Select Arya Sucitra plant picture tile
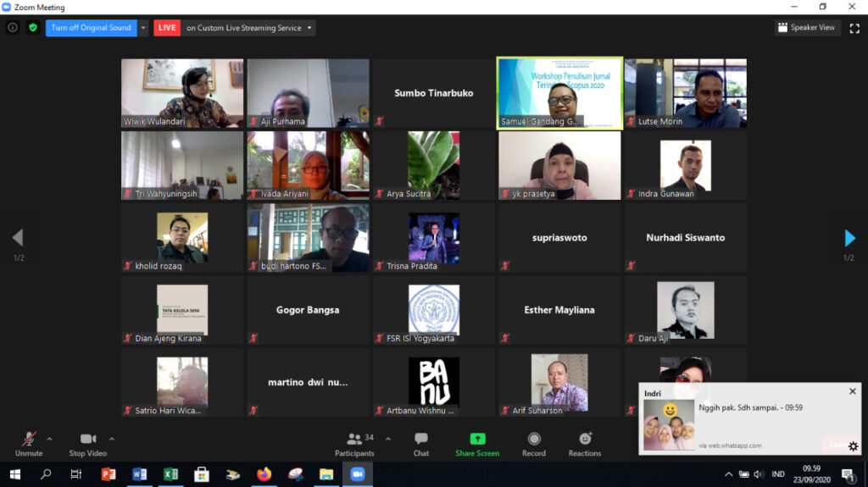 click(433, 165)
